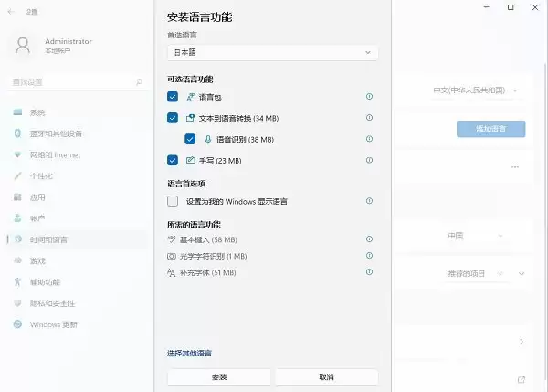Click the text-to-speech icon beside 文本到语音转换

191,118
